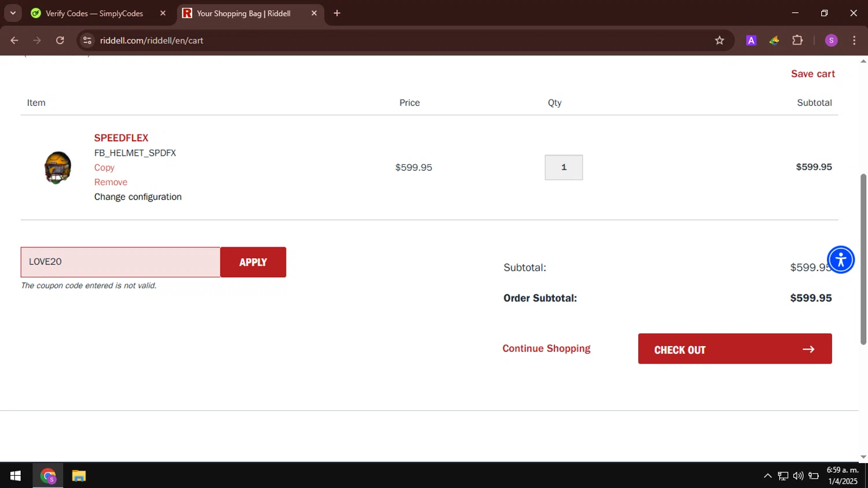868x488 pixels.
Task: Open the SPEEDFLEX product link
Action: point(121,138)
